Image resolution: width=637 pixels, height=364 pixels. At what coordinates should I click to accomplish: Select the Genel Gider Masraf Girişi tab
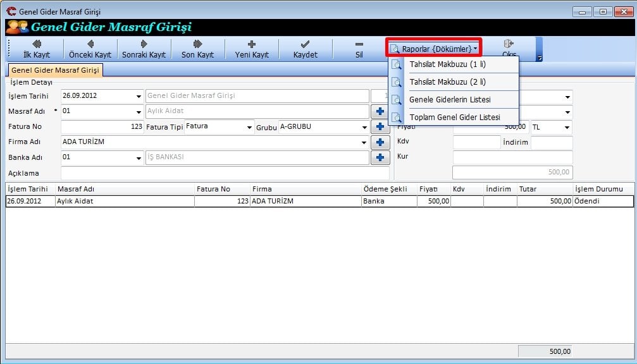pyautogui.click(x=56, y=70)
